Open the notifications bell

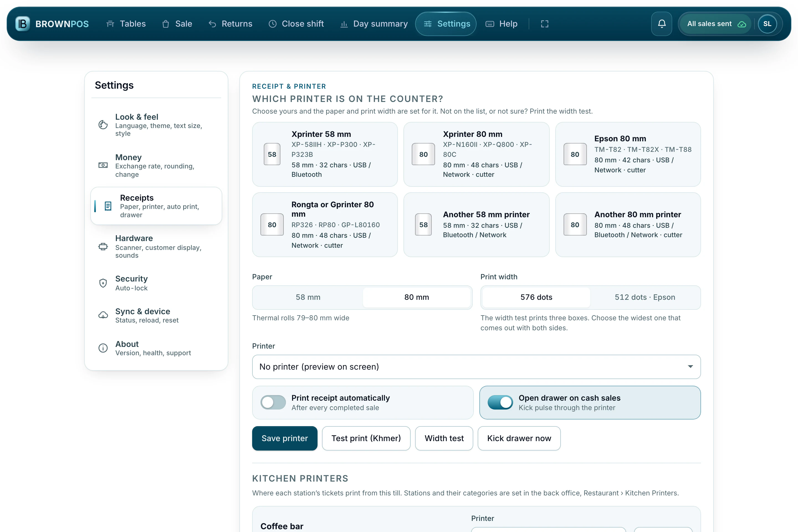pos(662,24)
